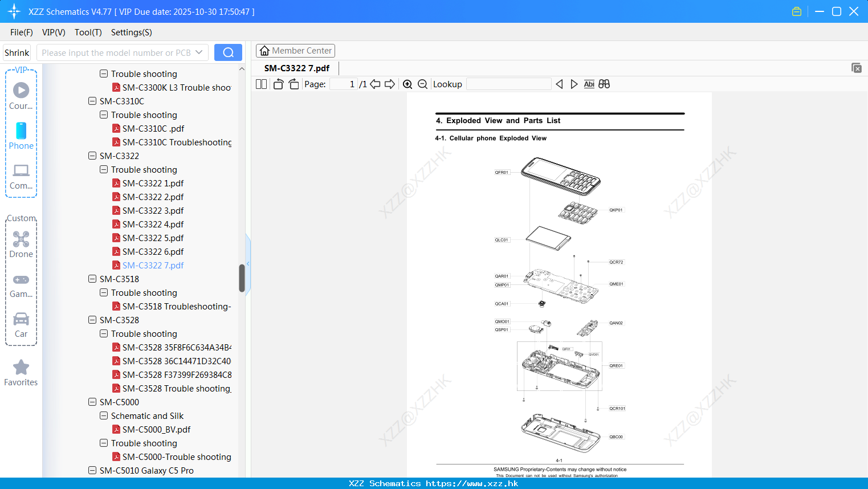Collapse the SM-C3528 node

click(x=92, y=320)
